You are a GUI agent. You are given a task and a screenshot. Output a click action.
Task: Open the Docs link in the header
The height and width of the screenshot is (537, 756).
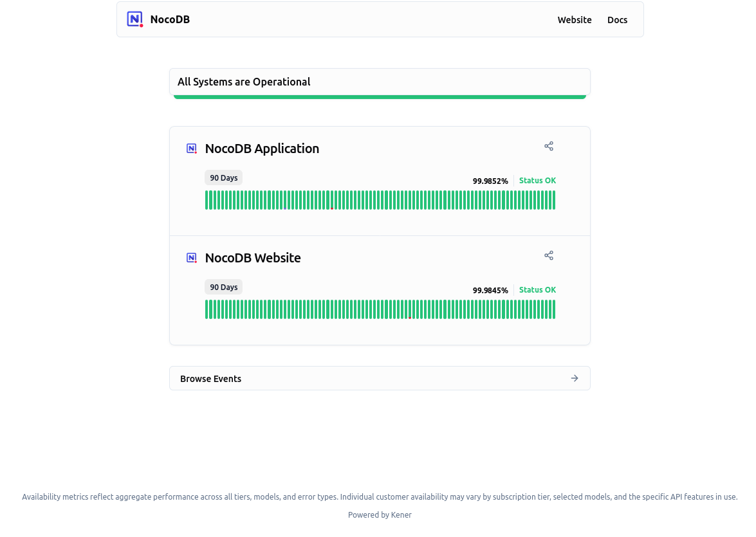point(617,20)
